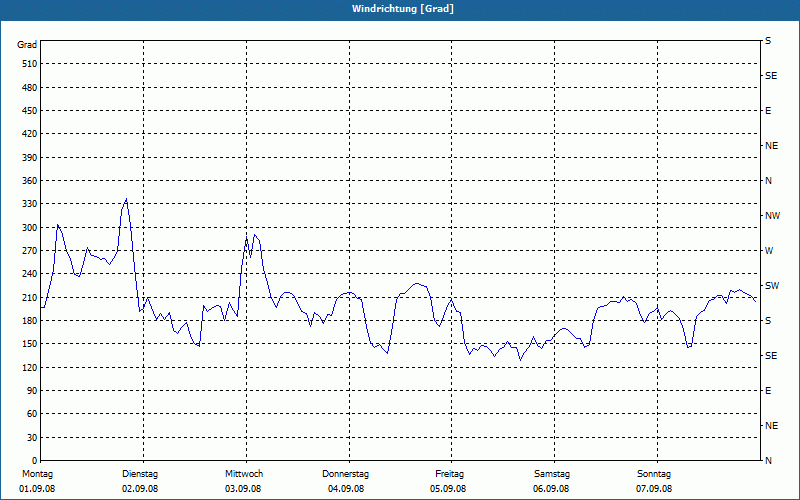Select the 330 value on the degree axis

pyautogui.click(x=30, y=204)
